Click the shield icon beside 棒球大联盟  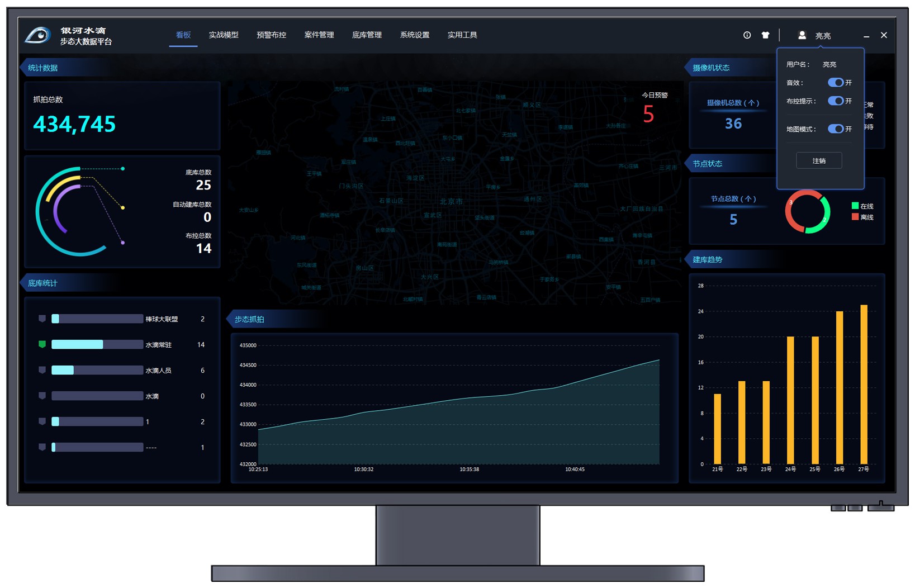coord(42,319)
